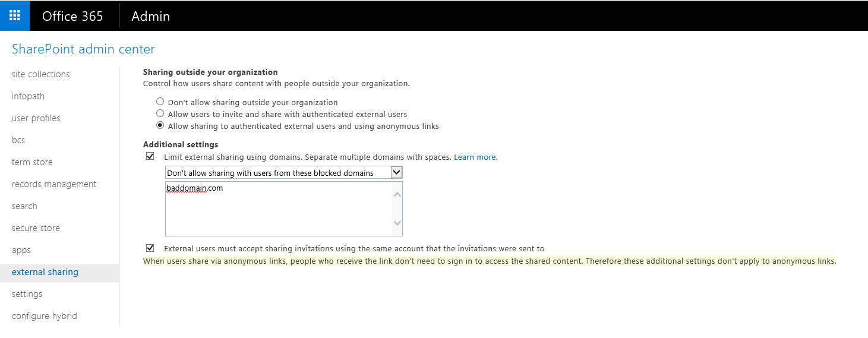Screen dimensions: 868x338
Task: Select sharing with anonymous links radio button
Action: click(160, 125)
